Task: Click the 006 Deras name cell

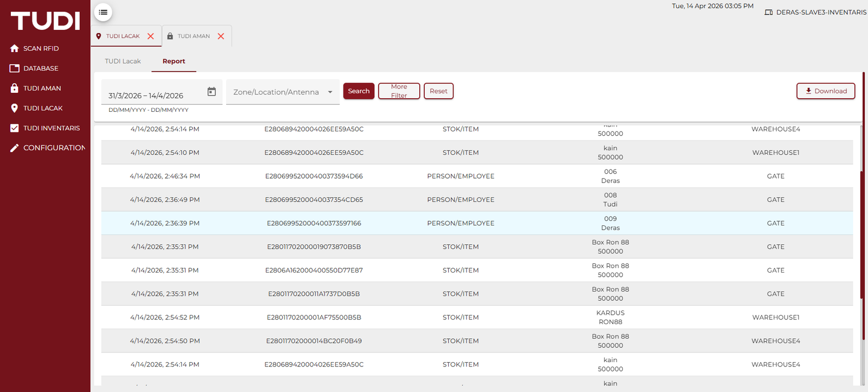Action: 610,176
